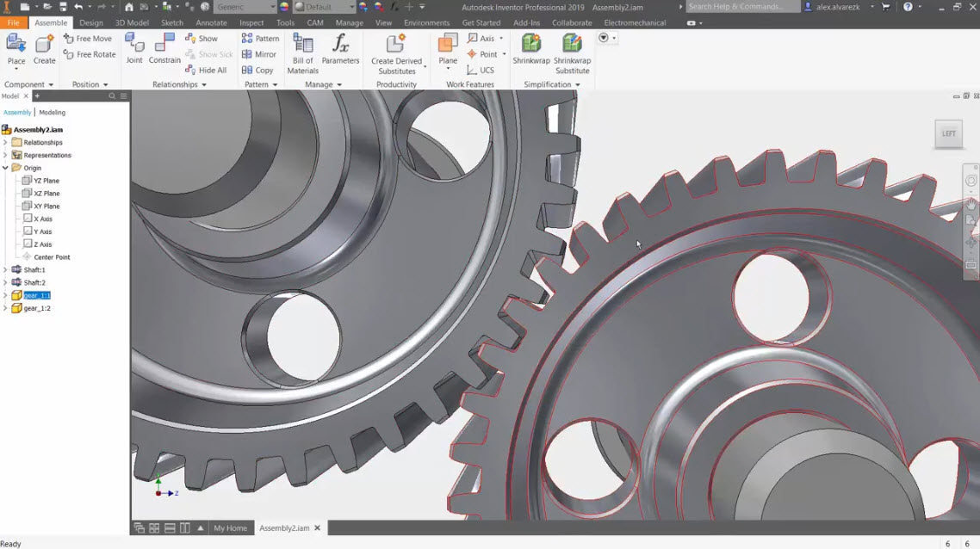This screenshot has width=980, height=549.
Task: Open the Electromechanical tab
Action: 635,22
